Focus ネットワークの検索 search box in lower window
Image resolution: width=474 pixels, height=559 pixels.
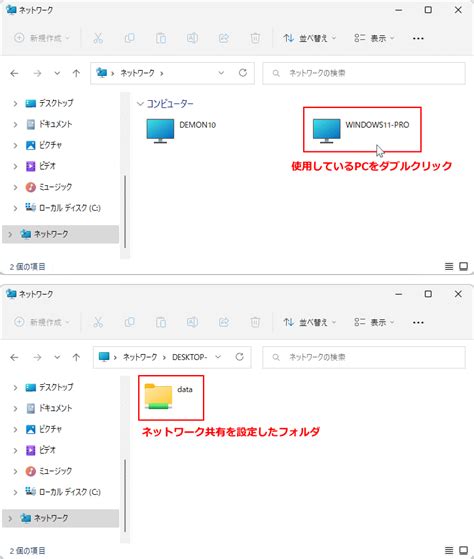364,357
